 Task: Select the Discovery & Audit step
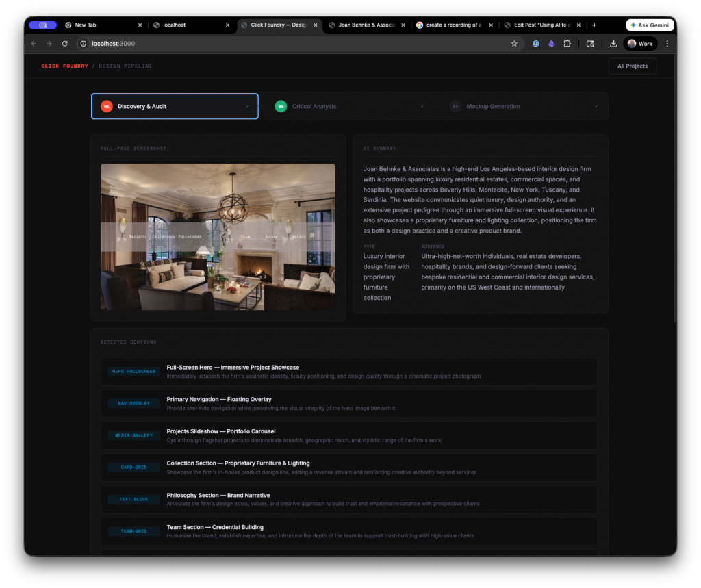point(175,106)
